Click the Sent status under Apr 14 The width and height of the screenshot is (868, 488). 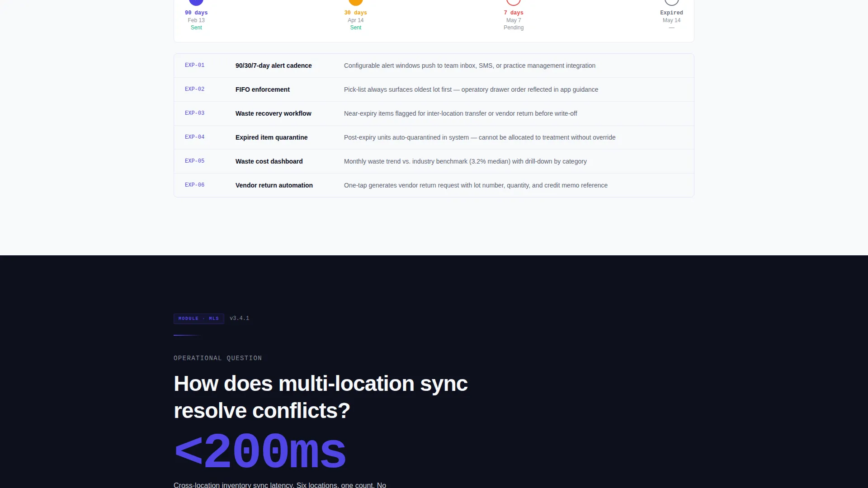pyautogui.click(x=356, y=28)
